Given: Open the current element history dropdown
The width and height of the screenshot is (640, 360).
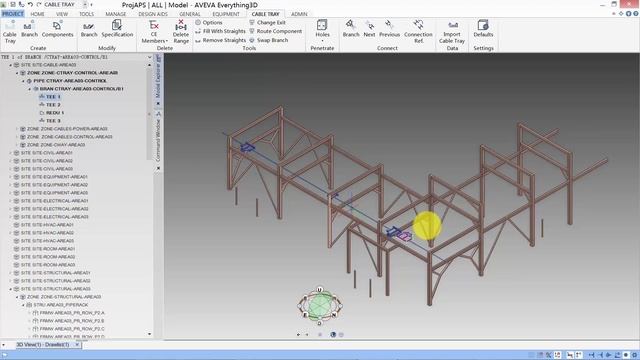Looking at the screenshot, I should [149, 57].
